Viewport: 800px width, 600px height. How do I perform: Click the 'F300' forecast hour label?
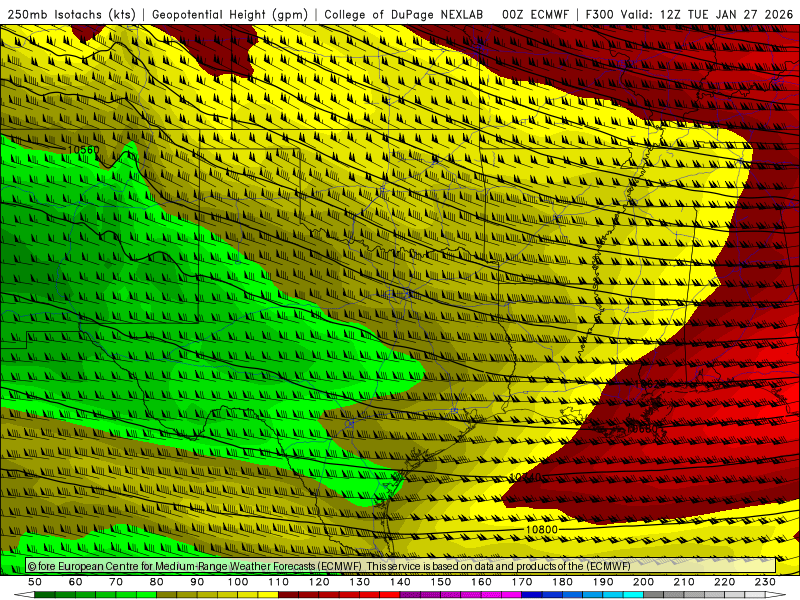(x=599, y=14)
